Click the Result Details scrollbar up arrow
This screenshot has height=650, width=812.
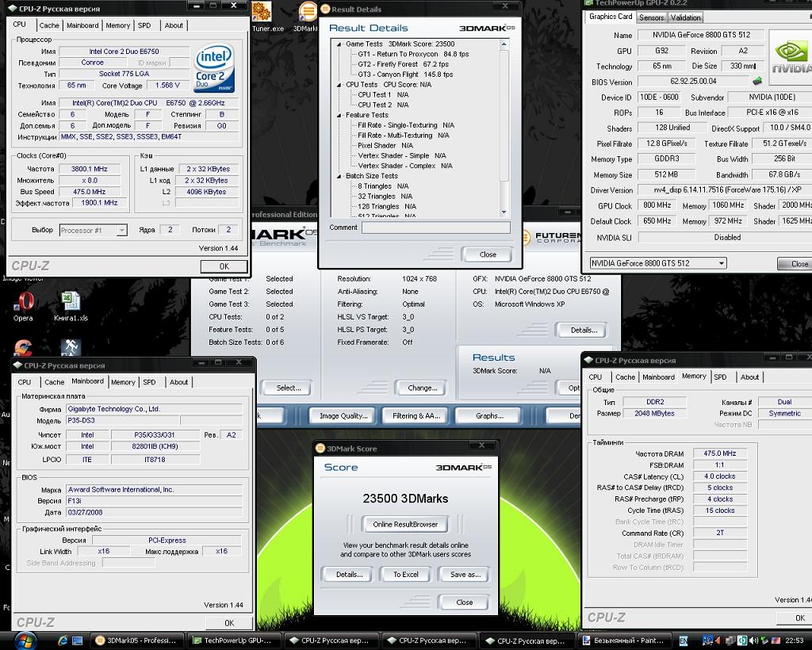pyautogui.click(x=504, y=44)
